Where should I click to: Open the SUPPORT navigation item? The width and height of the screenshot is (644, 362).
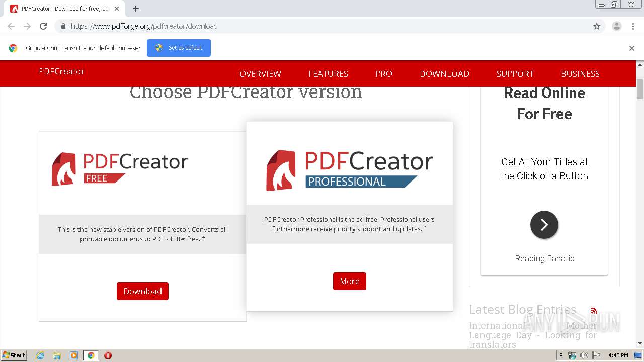[515, 74]
